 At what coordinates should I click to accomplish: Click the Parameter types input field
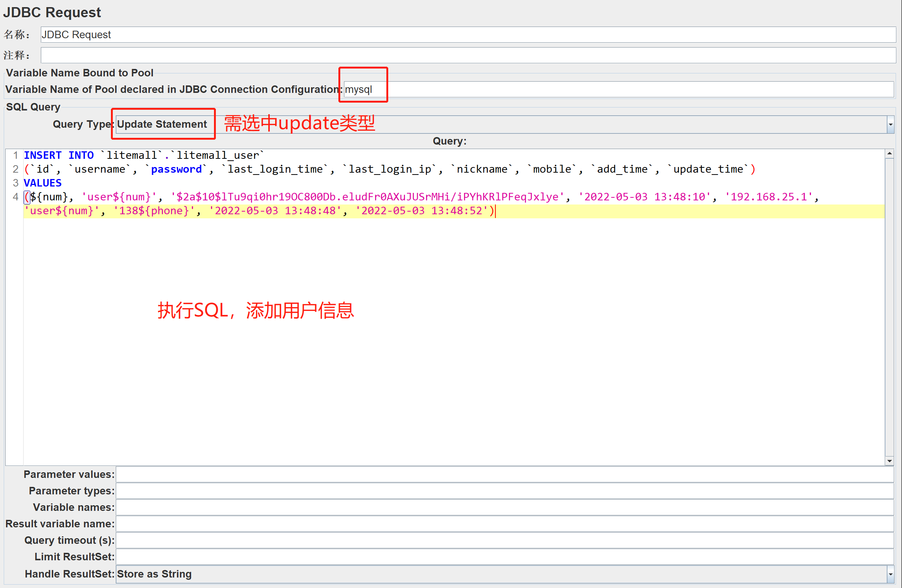(504, 491)
